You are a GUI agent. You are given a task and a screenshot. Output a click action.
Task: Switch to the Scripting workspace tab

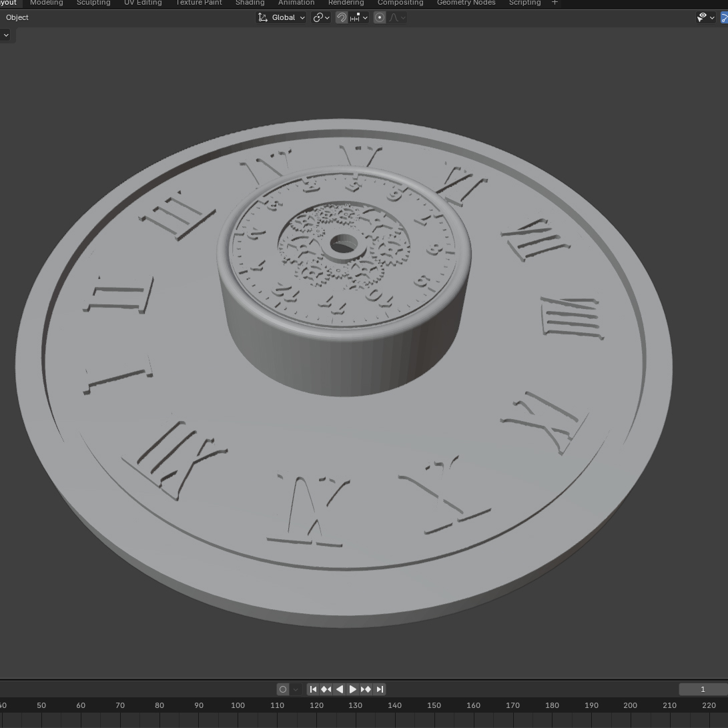click(x=524, y=3)
